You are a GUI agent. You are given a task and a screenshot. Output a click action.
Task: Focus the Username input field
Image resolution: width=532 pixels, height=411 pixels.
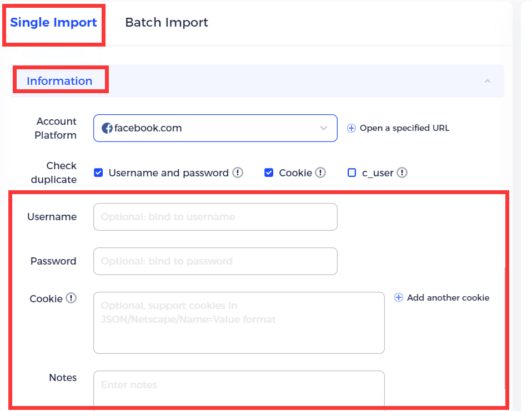215,217
